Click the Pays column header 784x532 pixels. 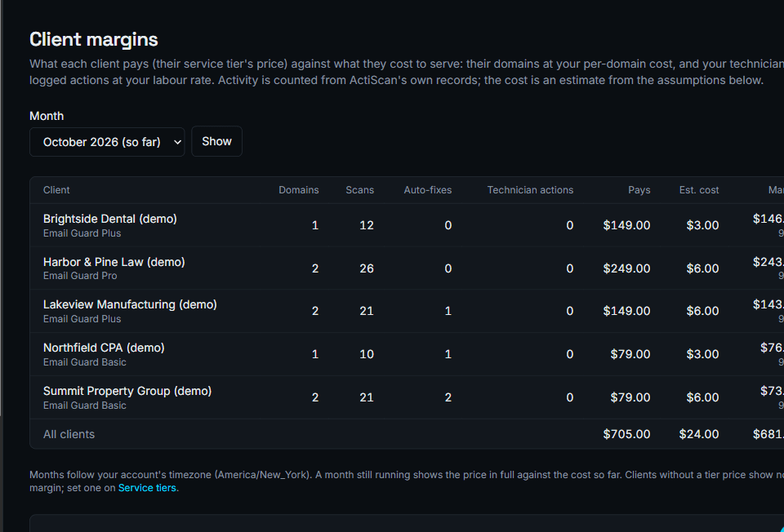pos(639,190)
